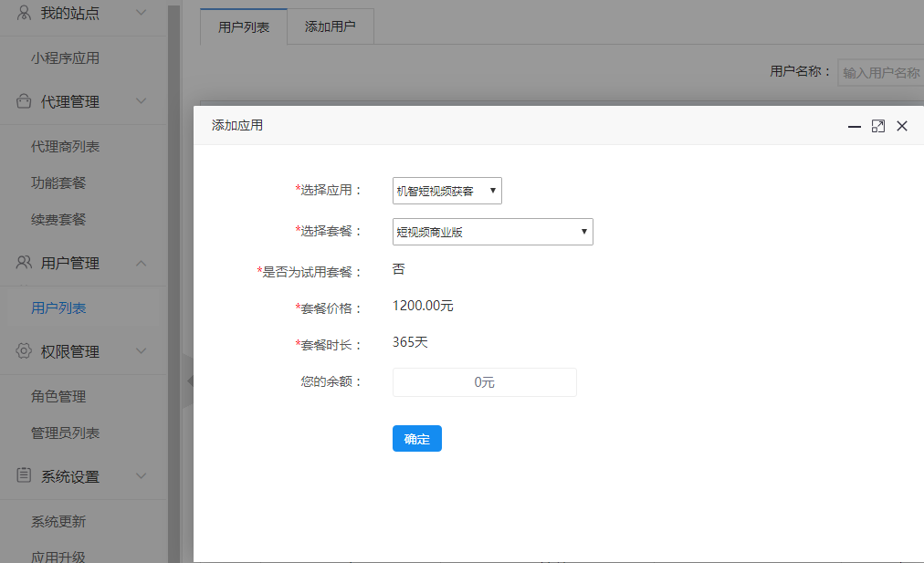Click the 365天 duration value

coord(410,342)
